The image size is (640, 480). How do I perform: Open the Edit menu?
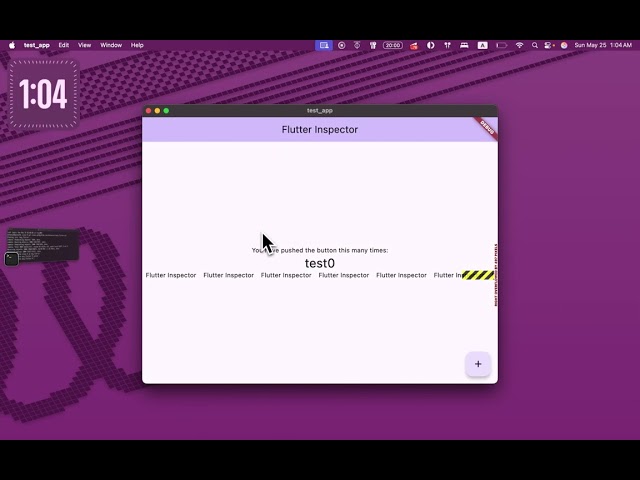click(64, 45)
